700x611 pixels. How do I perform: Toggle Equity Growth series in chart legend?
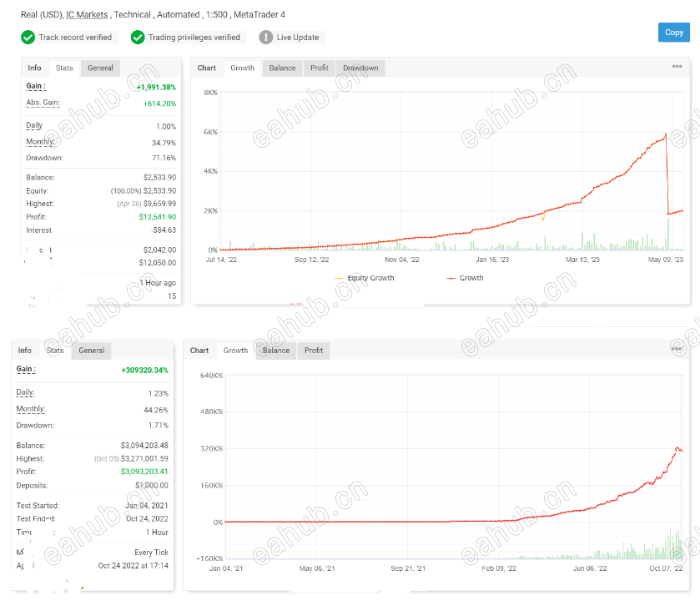point(365,278)
